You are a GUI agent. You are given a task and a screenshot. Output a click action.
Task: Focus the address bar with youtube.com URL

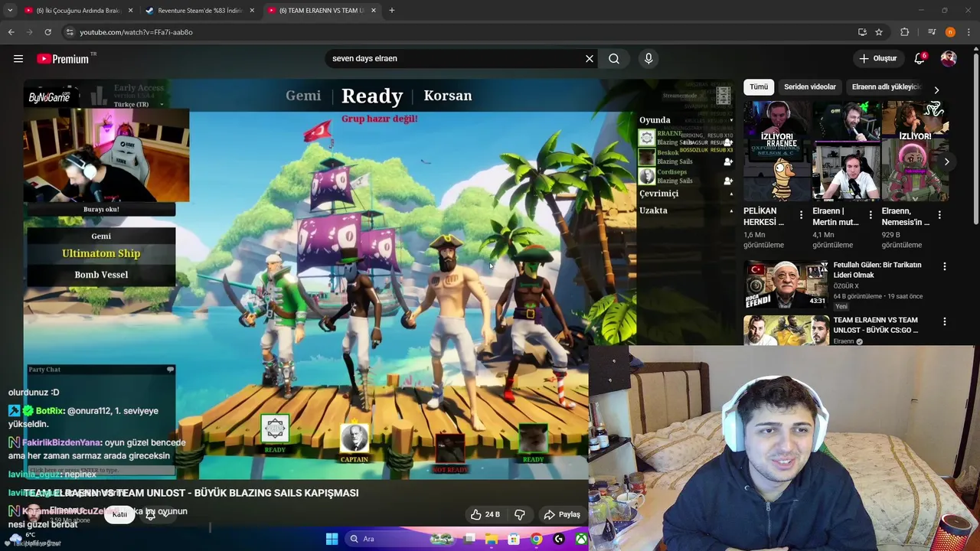[x=459, y=32]
